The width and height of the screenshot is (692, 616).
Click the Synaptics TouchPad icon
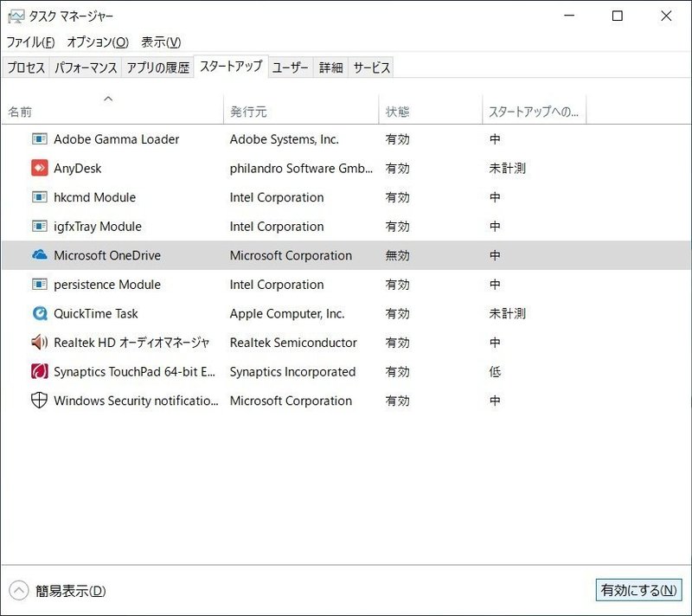[x=39, y=371]
